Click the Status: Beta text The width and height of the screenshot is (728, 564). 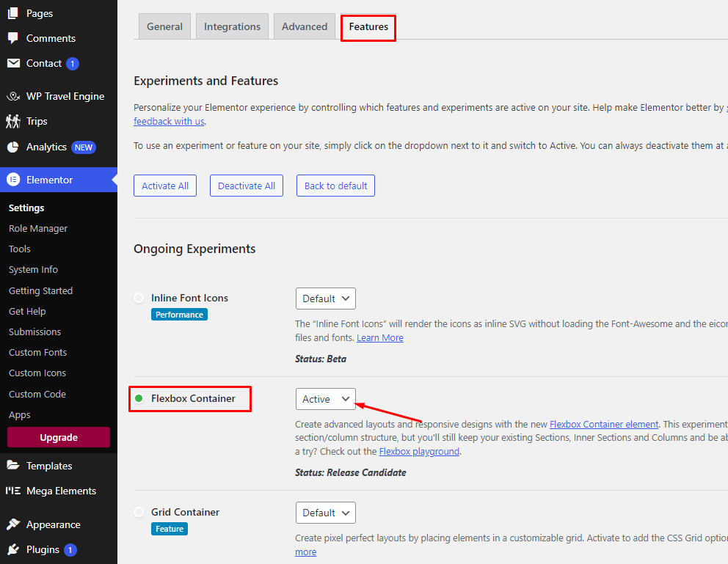[x=321, y=359]
